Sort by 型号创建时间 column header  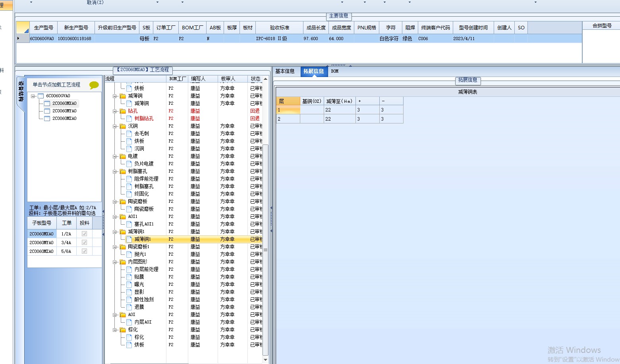[x=473, y=28]
